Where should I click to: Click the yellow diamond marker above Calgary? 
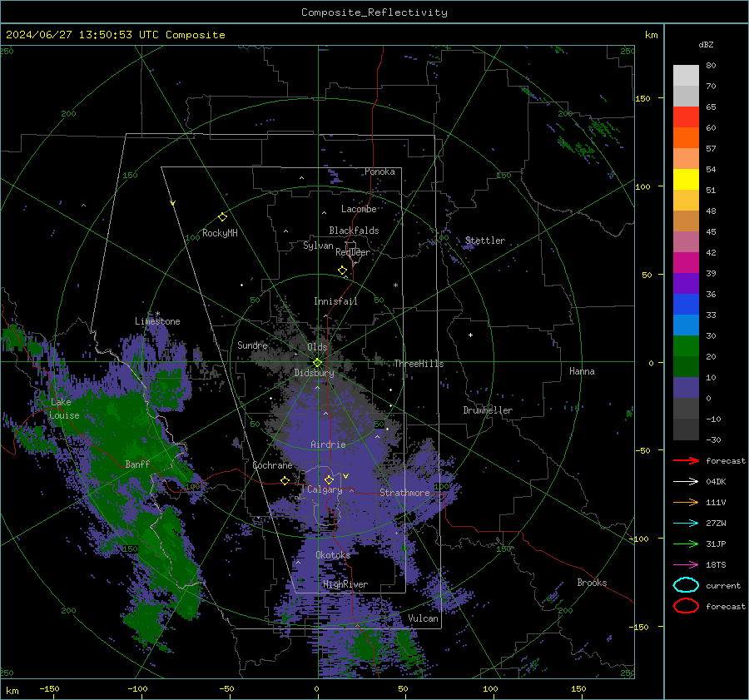pos(329,479)
